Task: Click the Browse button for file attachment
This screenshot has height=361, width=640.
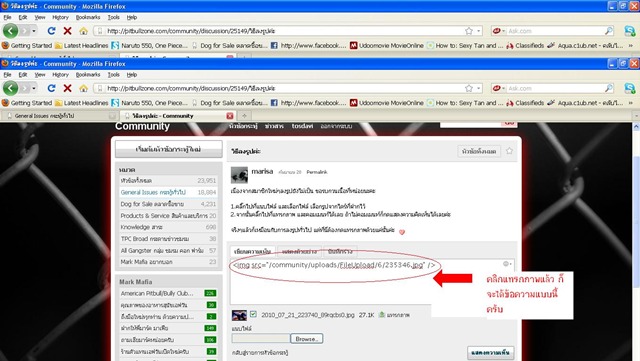Action: (x=307, y=339)
